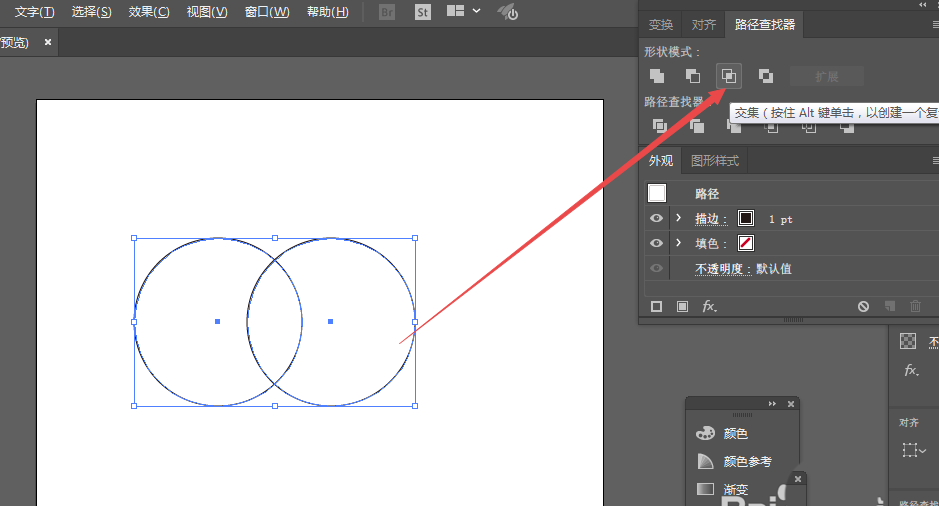Open the 路径查找器 panel flyout menu
The image size is (939, 506).
(x=935, y=25)
